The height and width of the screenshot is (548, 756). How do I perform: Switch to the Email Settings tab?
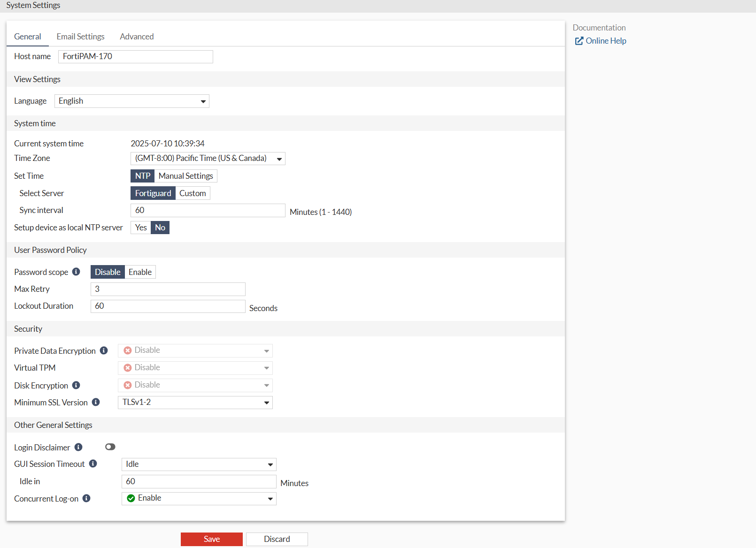coord(80,36)
